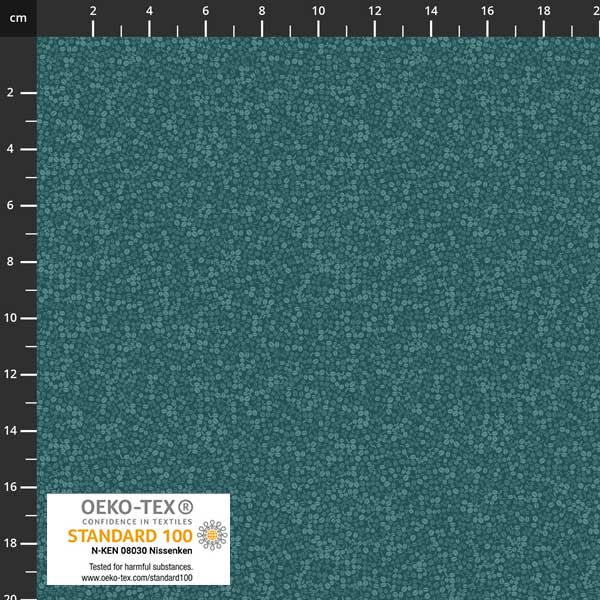The image size is (600, 600).
Task: Click the 10 mark on left ruler
Action: click(10, 318)
